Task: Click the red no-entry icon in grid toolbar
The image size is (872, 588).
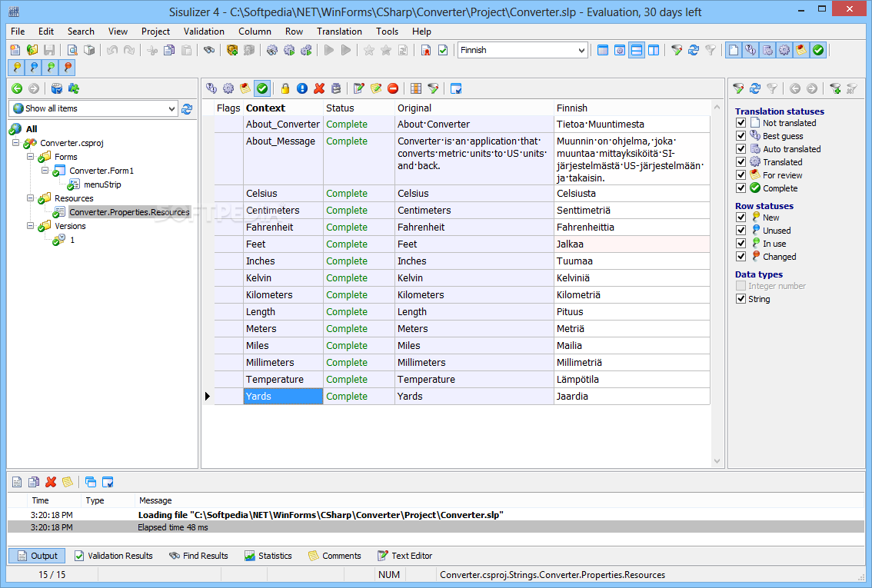Action: click(393, 88)
